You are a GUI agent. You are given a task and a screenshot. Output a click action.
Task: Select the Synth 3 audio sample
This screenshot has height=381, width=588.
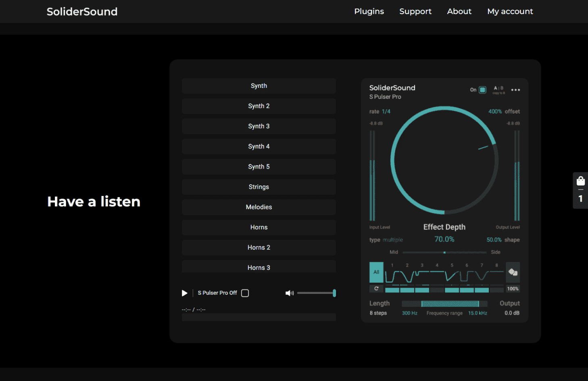259,126
